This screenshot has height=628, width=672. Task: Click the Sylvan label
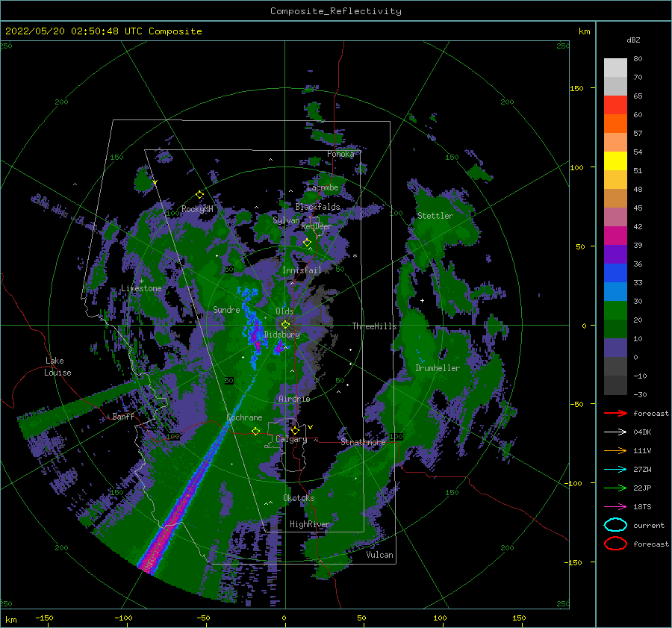click(x=286, y=220)
